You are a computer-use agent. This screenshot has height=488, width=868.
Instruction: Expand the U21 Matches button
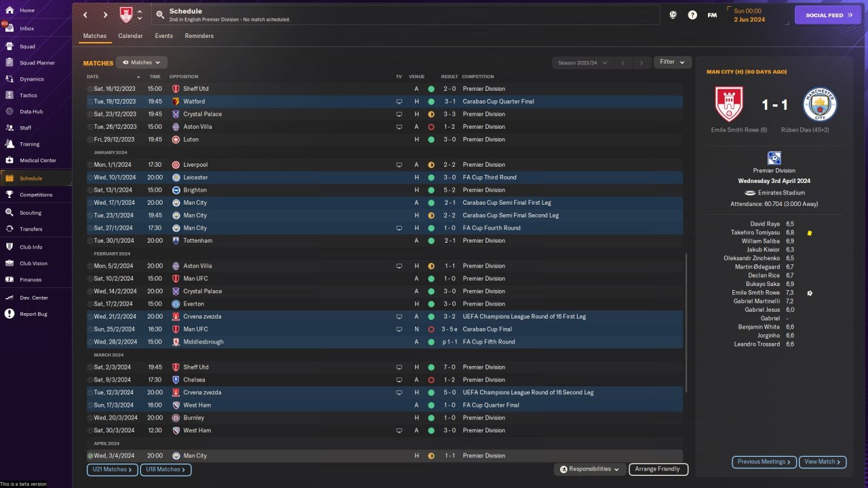pos(113,469)
